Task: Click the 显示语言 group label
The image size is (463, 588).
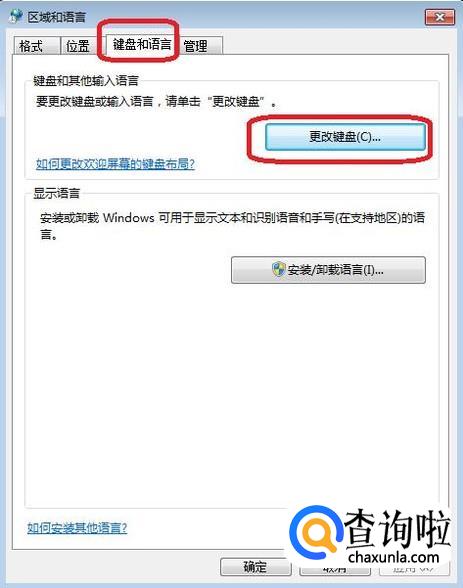Action: 57,193
